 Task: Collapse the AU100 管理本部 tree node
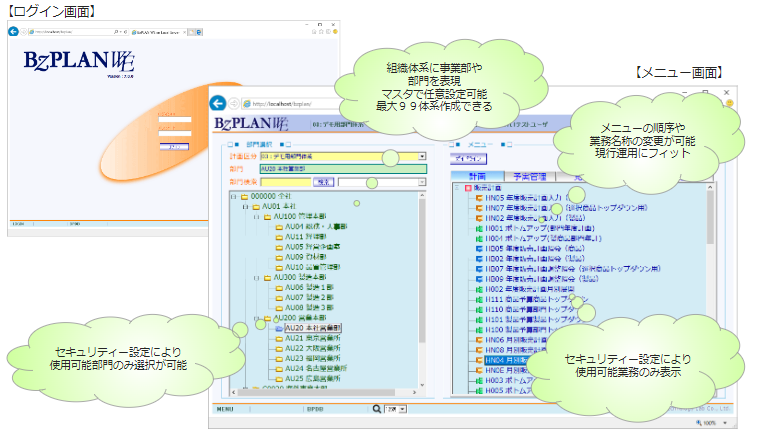click(255, 215)
